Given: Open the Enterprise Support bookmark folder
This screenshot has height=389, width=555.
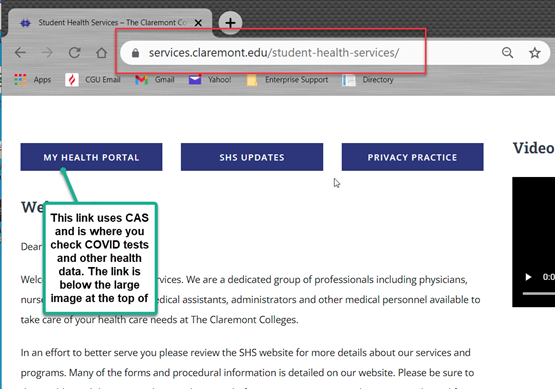Looking at the screenshot, I should (x=287, y=80).
